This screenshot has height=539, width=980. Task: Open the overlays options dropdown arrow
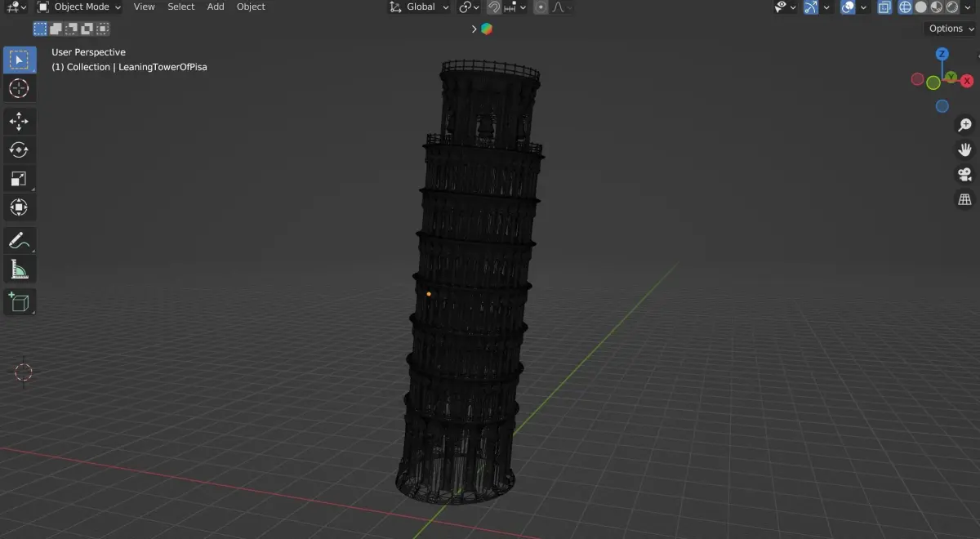864,7
